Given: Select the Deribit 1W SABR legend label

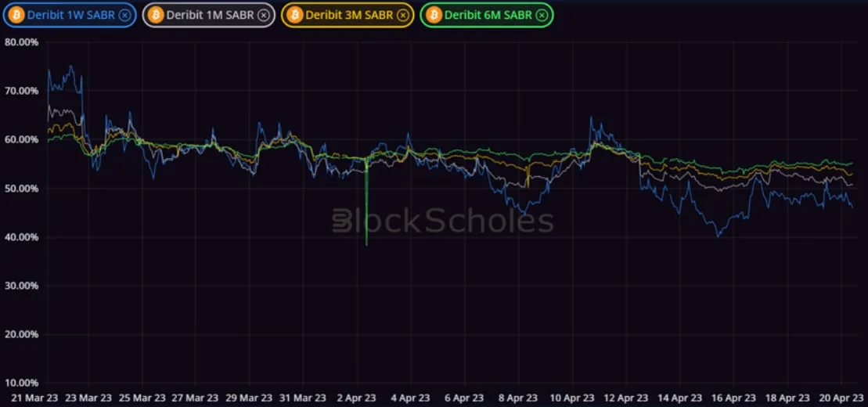Looking at the screenshot, I should tap(71, 15).
